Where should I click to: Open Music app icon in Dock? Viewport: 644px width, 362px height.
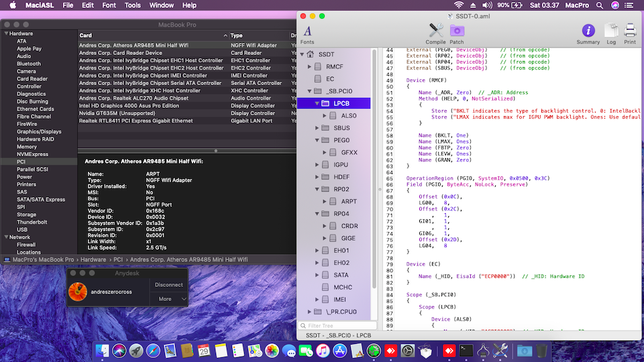[x=323, y=351]
